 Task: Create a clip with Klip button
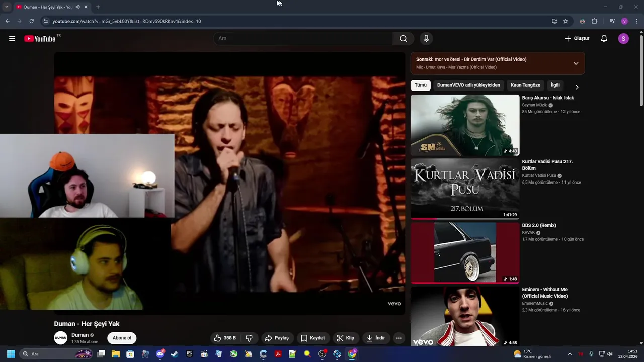pyautogui.click(x=346, y=338)
